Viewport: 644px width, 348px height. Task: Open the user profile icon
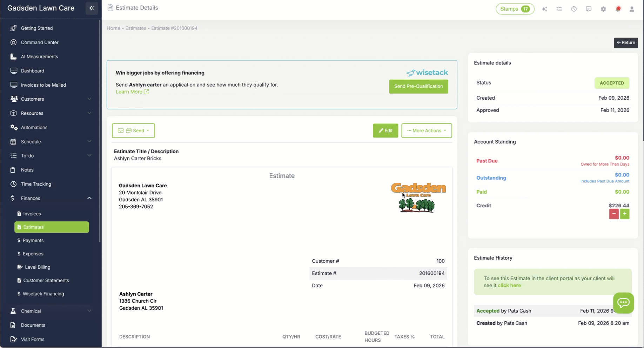coord(632,9)
